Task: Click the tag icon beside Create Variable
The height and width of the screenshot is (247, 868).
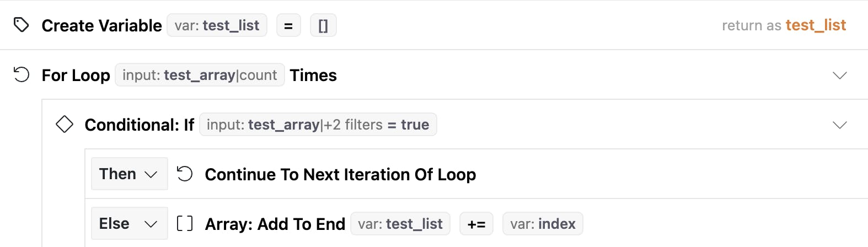Action: [21, 25]
